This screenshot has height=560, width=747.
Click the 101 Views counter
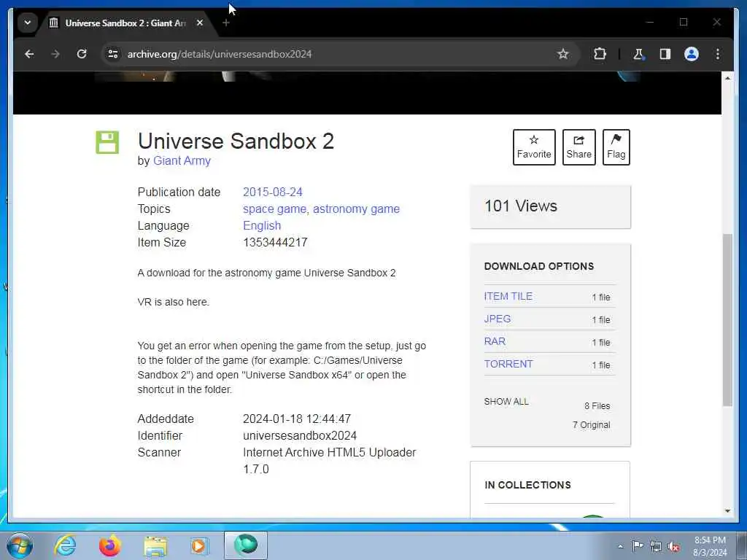coord(520,206)
